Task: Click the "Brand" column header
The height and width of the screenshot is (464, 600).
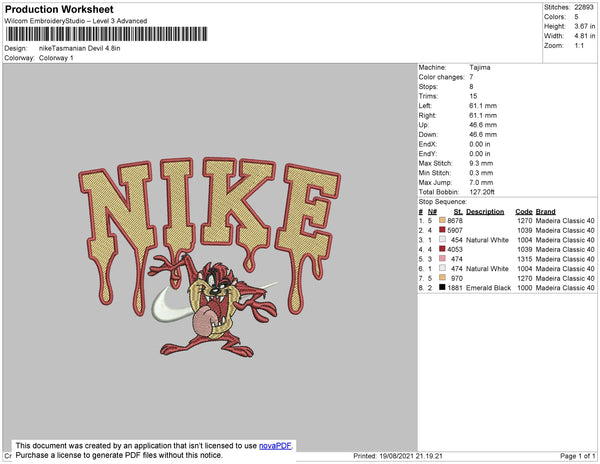Action: 545,212
